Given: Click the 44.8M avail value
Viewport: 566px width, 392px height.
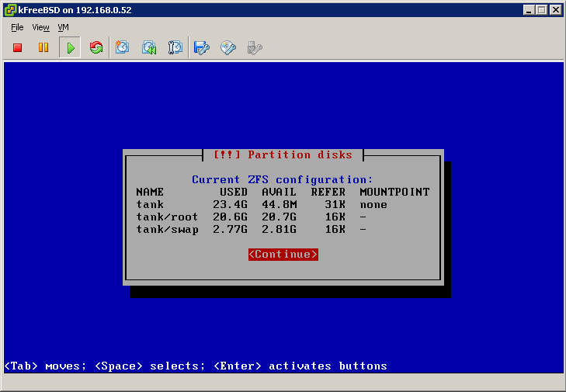Looking at the screenshot, I should 279,205.
